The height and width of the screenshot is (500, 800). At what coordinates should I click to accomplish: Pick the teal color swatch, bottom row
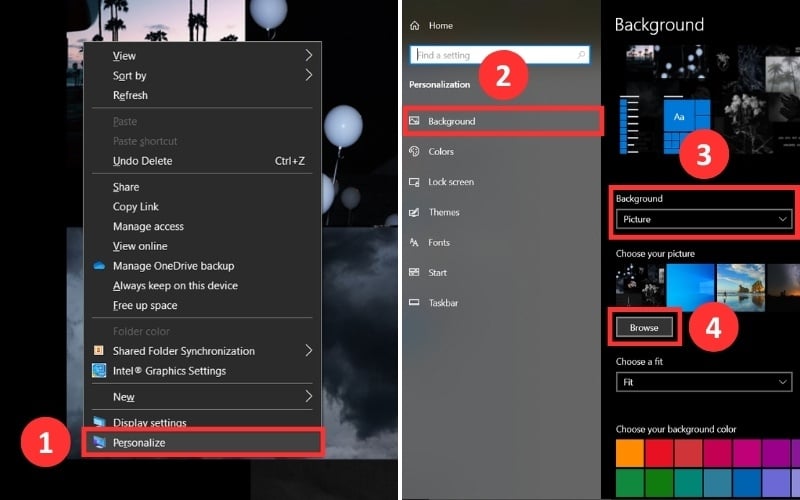(688, 483)
